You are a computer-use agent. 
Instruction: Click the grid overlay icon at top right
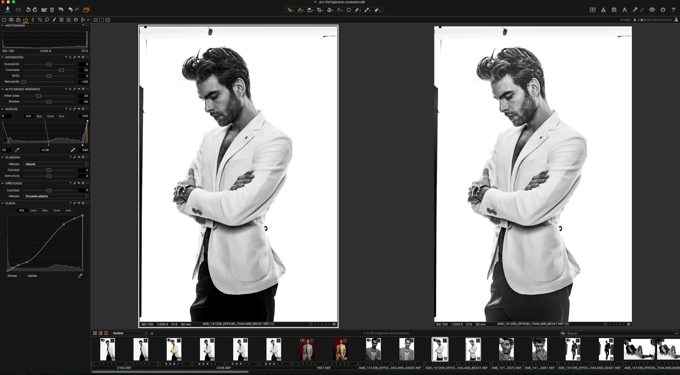pos(592,10)
